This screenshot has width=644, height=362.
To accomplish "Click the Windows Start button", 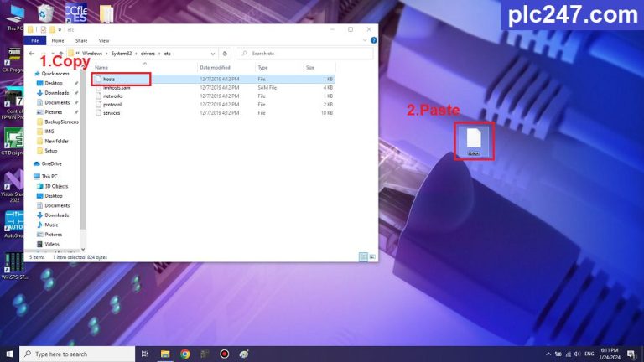I will pyautogui.click(x=9, y=354).
